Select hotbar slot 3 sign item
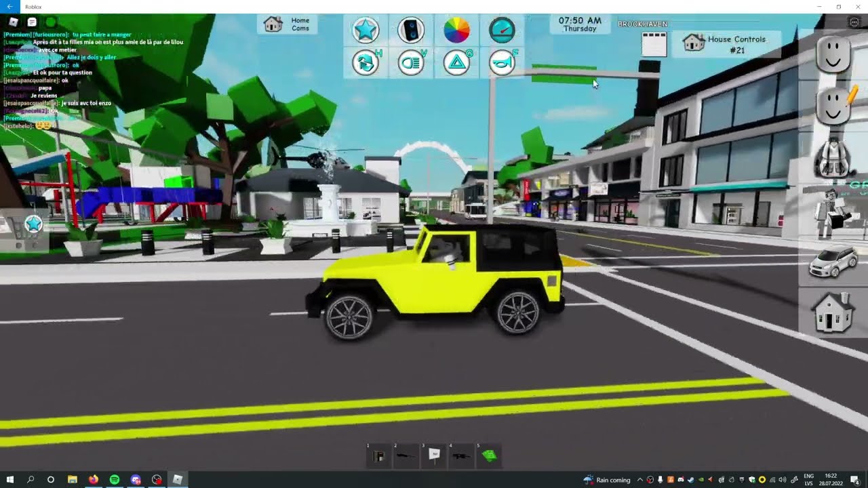The width and height of the screenshot is (868, 488). click(434, 455)
